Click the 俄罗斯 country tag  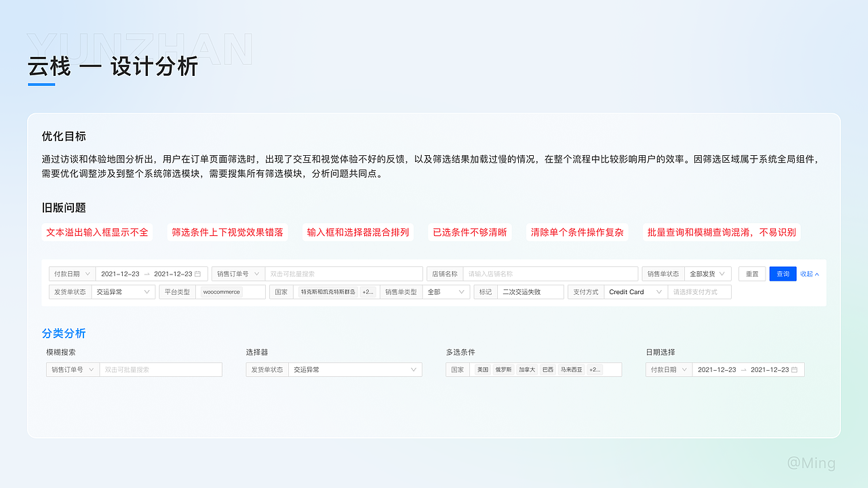coord(503,369)
